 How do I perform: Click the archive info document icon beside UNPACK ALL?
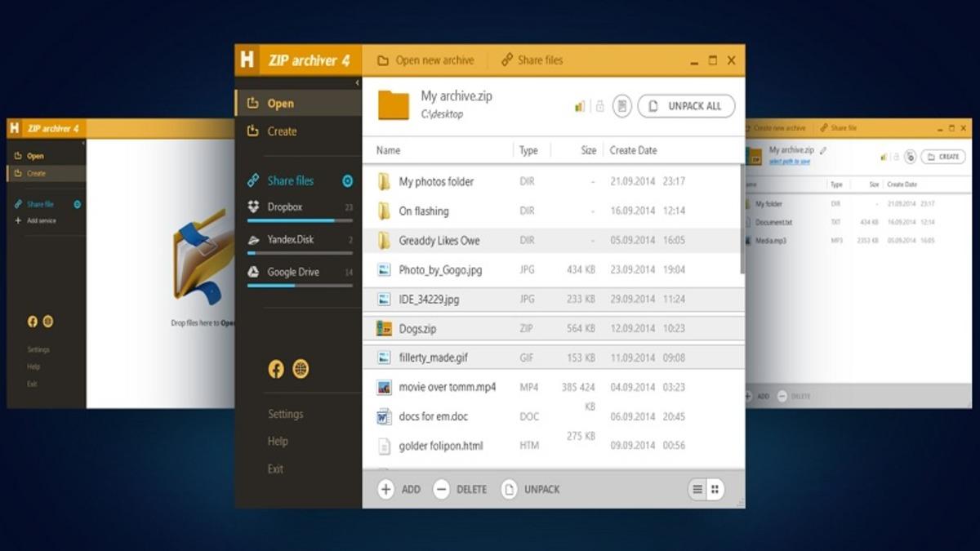click(622, 106)
